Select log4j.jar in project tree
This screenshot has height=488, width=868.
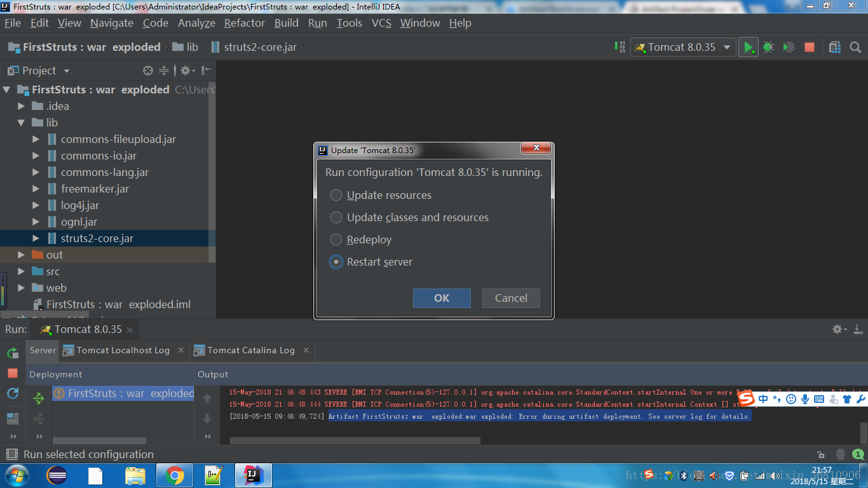point(80,205)
